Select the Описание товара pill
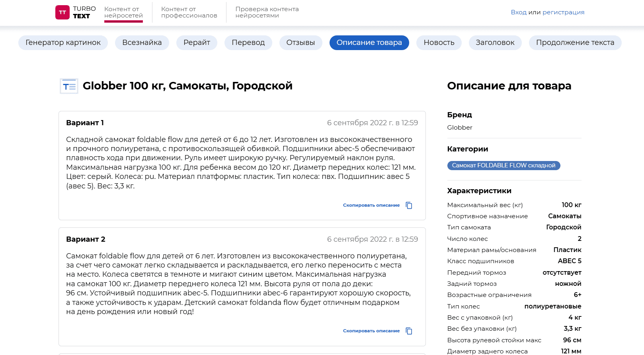This screenshot has width=644, height=355. (x=369, y=43)
